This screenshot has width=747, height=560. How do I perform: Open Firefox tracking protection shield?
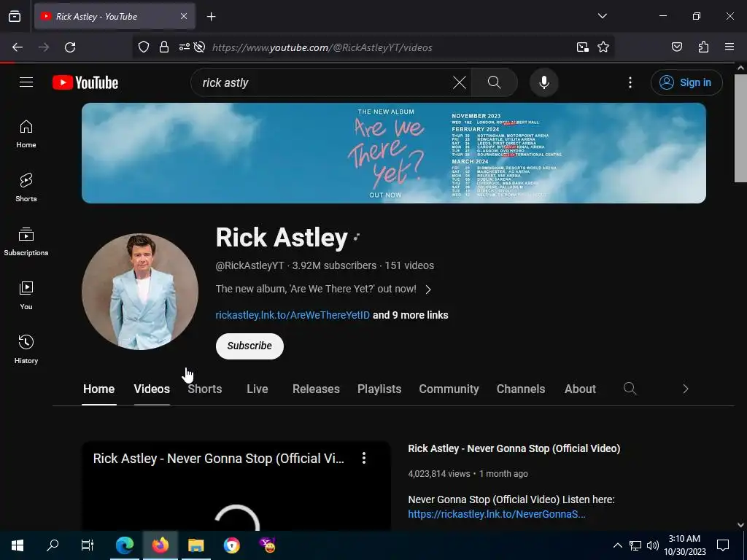coord(144,47)
